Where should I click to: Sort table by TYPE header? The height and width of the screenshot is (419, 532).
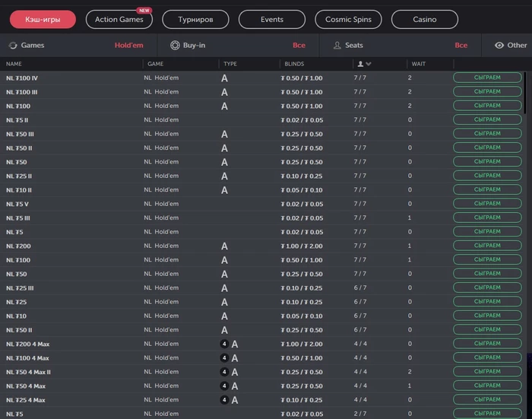pyautogui.click(x=230, y=64)
